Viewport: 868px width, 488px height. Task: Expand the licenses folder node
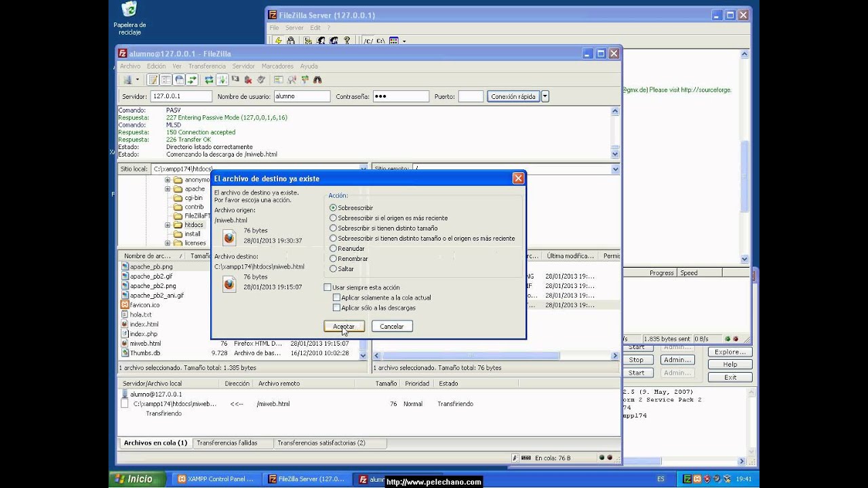pos(167,243)
